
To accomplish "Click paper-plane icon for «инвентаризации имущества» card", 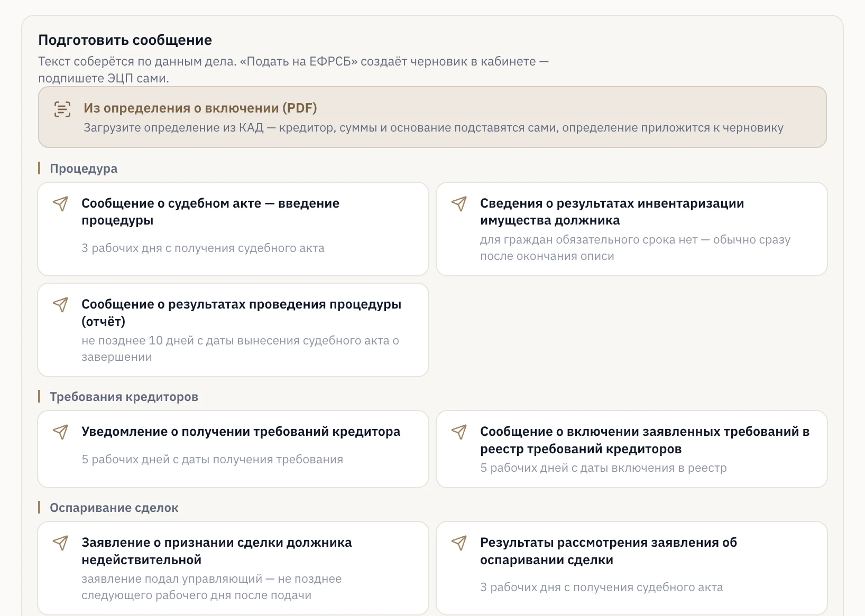I will pos(459,204).
